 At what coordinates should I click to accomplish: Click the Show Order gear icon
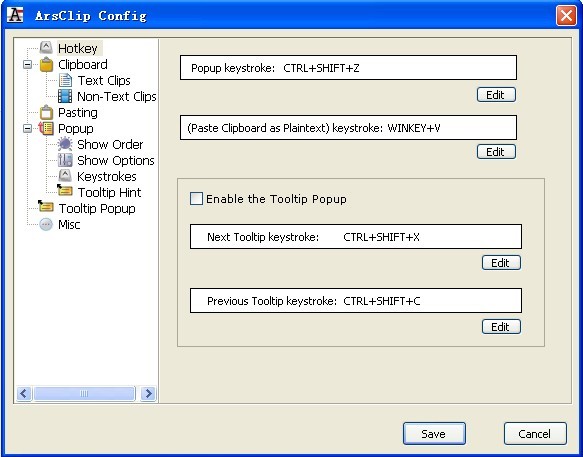pos(65,144)
